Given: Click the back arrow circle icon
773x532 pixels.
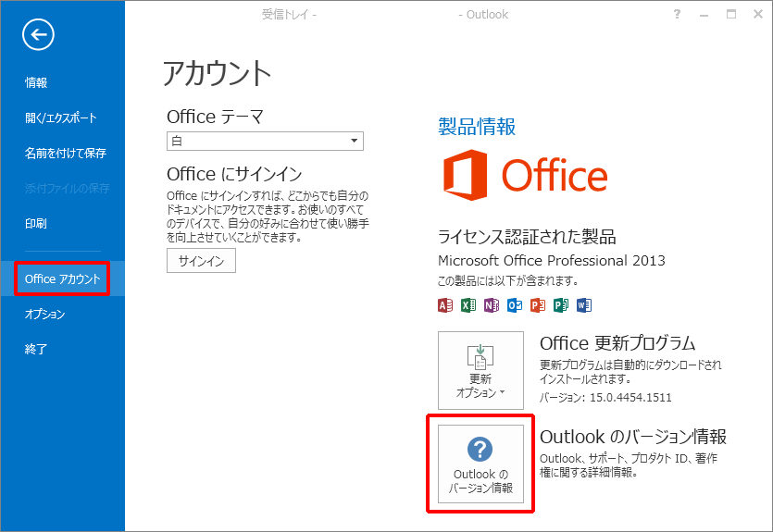Looking at the screenshot, I should [38, 34].
